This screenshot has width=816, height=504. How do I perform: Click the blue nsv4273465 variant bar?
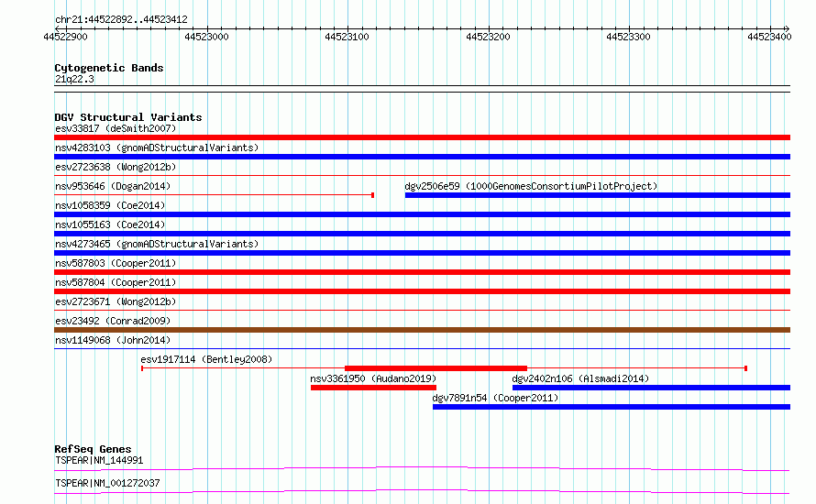pos(422,253)
